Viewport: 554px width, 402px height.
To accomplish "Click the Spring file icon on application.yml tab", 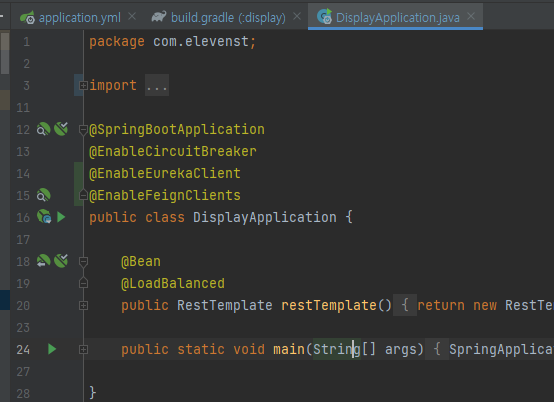I will (28, 17).
